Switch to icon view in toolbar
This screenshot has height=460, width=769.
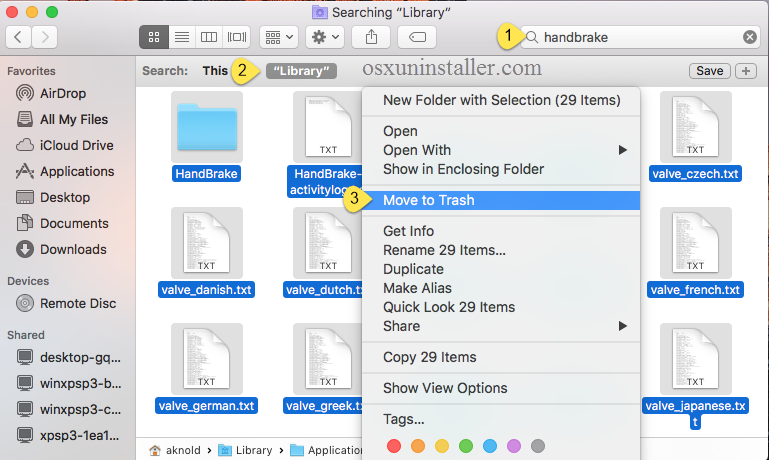154,37
